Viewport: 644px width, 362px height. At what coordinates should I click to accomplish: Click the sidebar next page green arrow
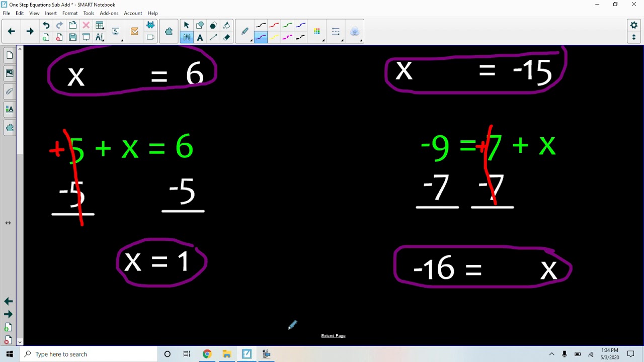pos(8,314)
